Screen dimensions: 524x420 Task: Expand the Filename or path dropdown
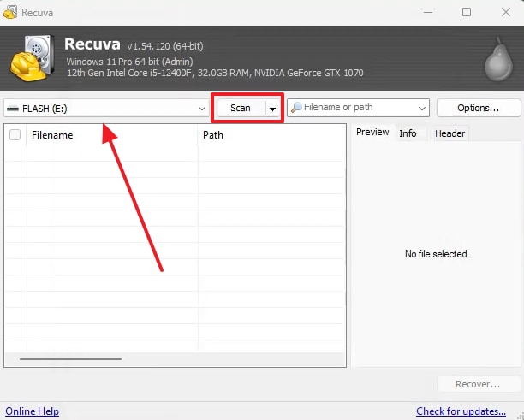[x=422, y=108]
